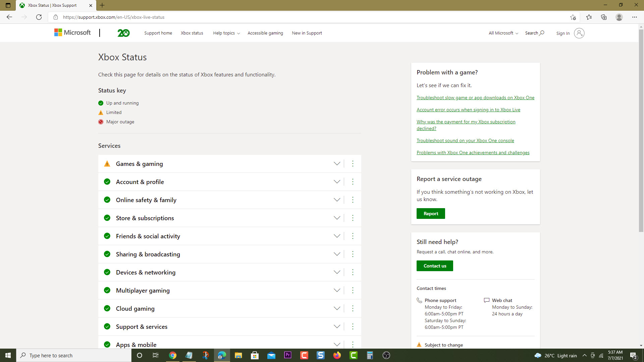Launch OBS Studio from the taskbar
Viewport: 644px width, 362px height.
pyautogui.click(x=386, y=355)
